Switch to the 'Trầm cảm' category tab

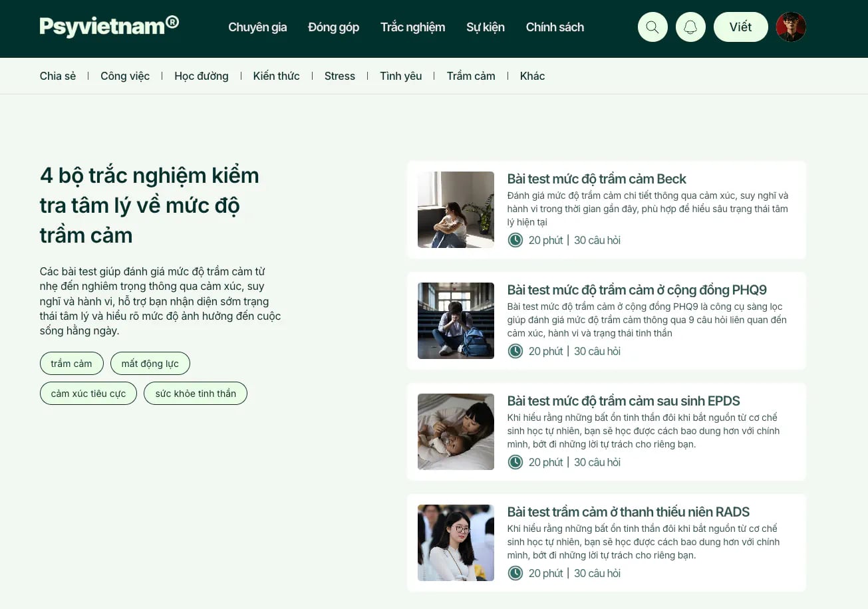pos(471,76)
